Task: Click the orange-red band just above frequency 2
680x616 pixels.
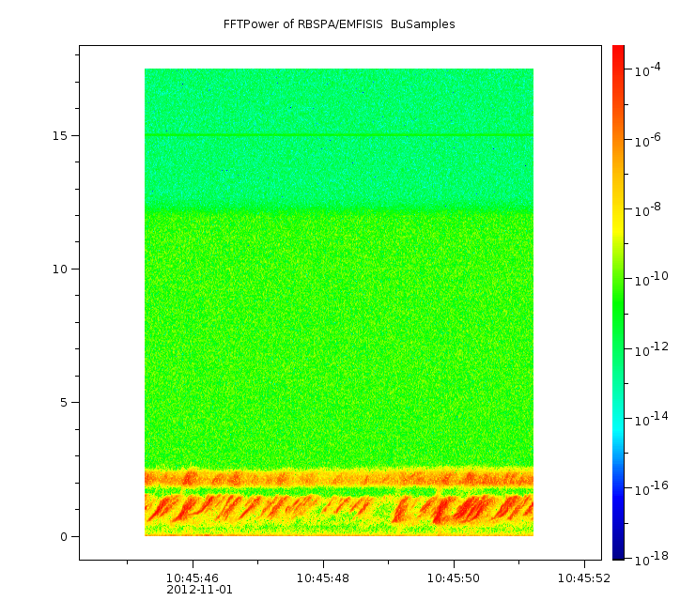Action: pos(338,478)
